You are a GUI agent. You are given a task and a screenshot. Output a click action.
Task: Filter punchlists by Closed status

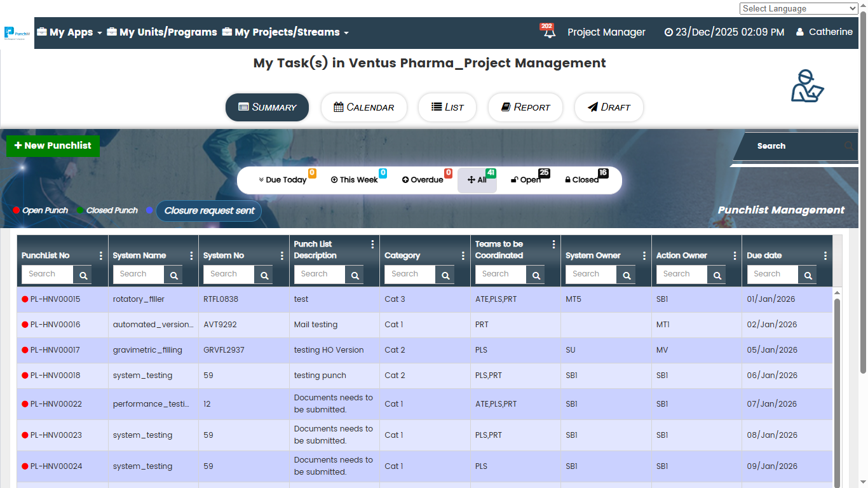[x=581, y=180]
